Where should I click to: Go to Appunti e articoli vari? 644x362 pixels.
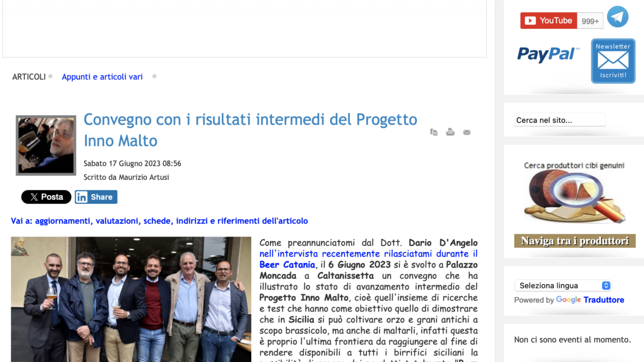(102, 77)
